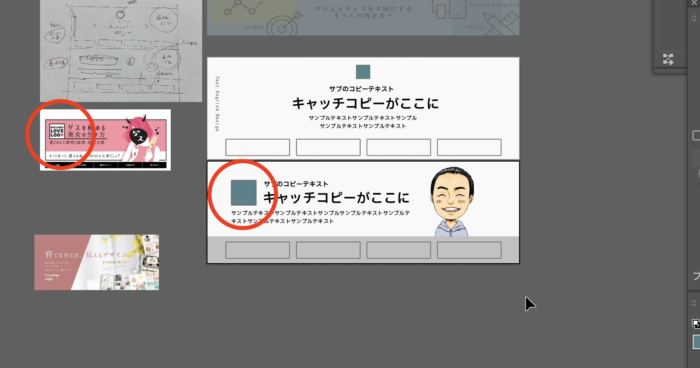Select the teal fill color swatch in right panel

696,342
